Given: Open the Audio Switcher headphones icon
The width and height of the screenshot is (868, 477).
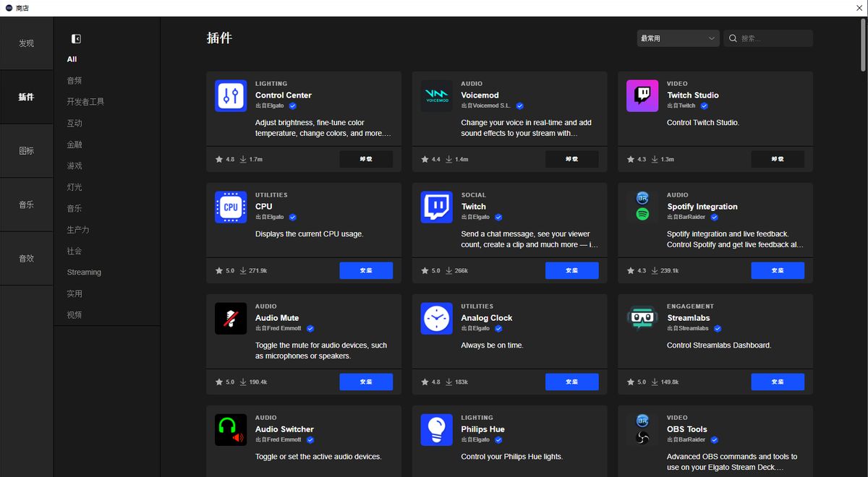Looking at the screenshot, I should point(231,429).
